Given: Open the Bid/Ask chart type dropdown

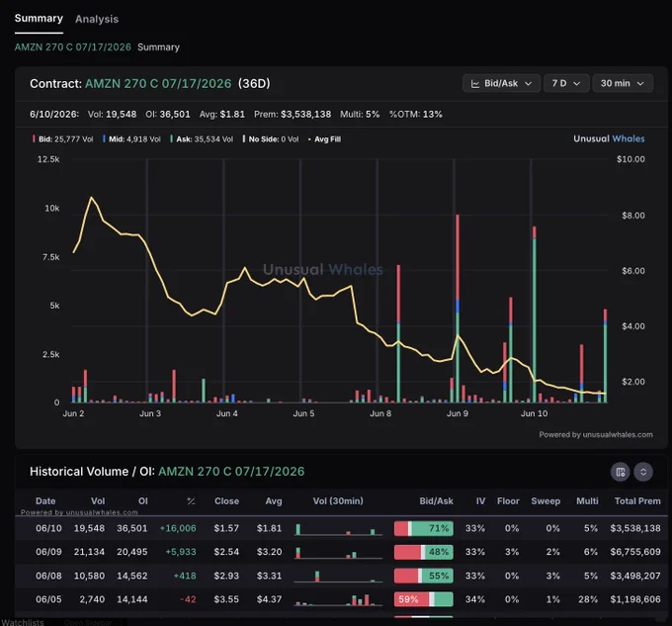Looking at the screenshot, I should click(501, 83).
